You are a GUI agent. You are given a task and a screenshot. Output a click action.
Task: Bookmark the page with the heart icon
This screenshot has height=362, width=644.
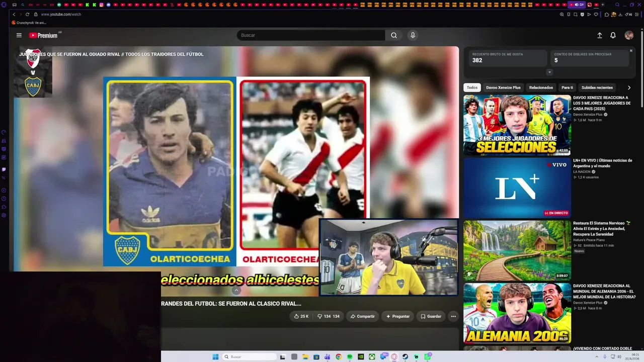[596, 15]
